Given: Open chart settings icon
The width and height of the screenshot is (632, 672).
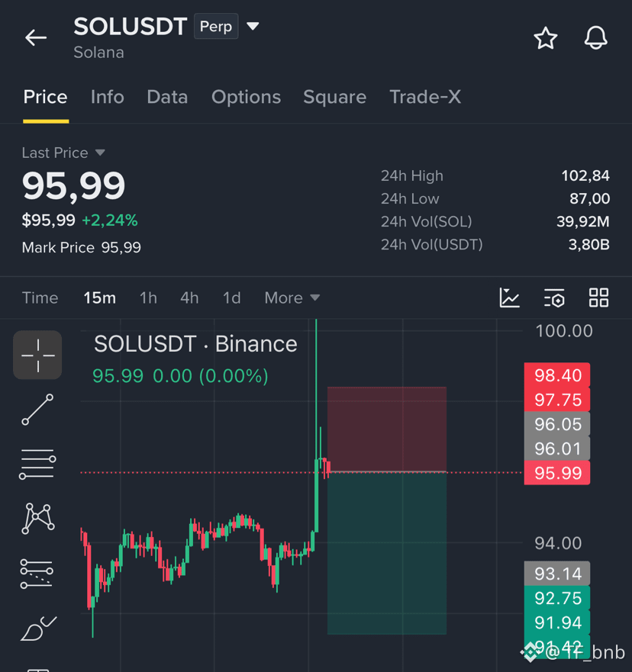Looking at the screenshot, I should (x=554, y=297).
